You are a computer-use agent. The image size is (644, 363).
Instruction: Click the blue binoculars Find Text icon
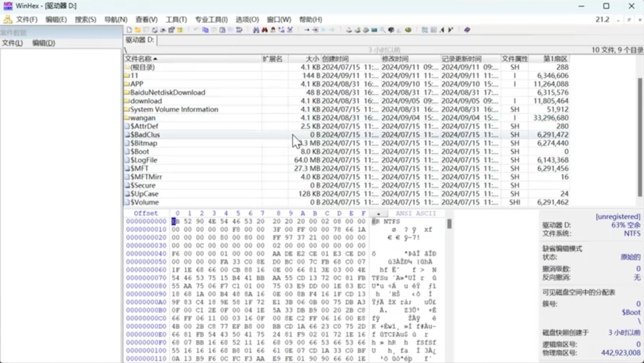coord(256,30)
